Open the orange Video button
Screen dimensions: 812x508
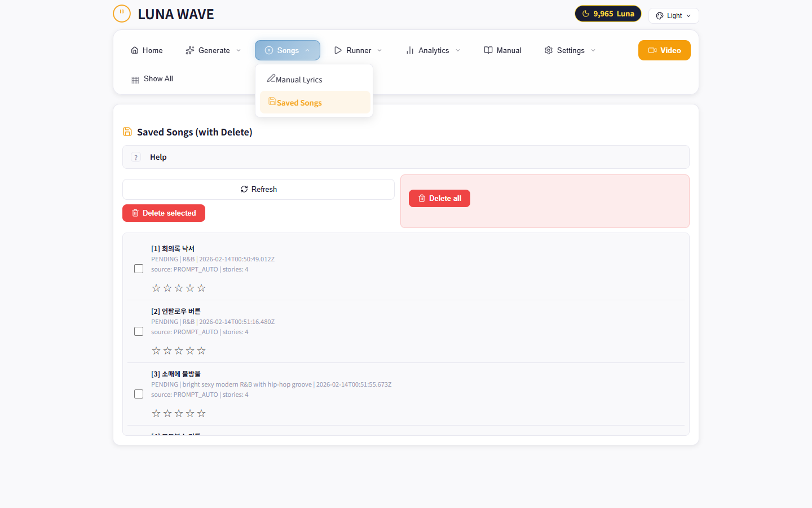[x=664, y=50]
